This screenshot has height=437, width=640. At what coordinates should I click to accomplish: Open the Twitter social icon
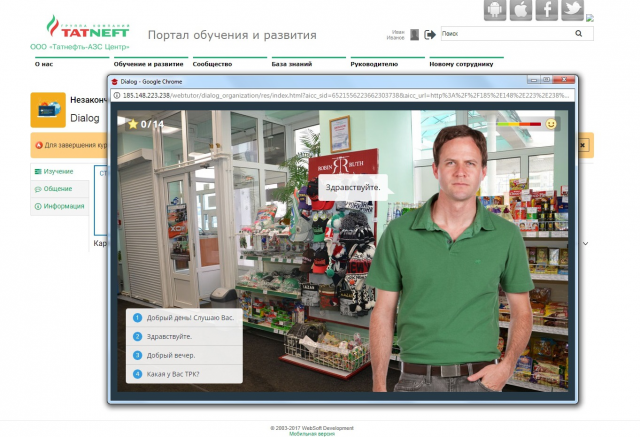coord(572,10)
